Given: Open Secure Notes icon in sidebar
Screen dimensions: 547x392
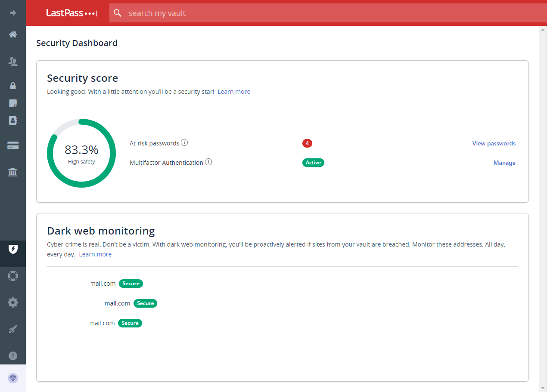Looking at the screenshot, I should pyautogui.click(x=13, y=103).
